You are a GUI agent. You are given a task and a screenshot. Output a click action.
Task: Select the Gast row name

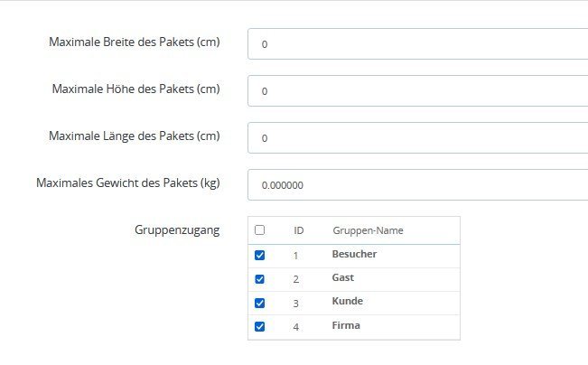pos(344,277)
